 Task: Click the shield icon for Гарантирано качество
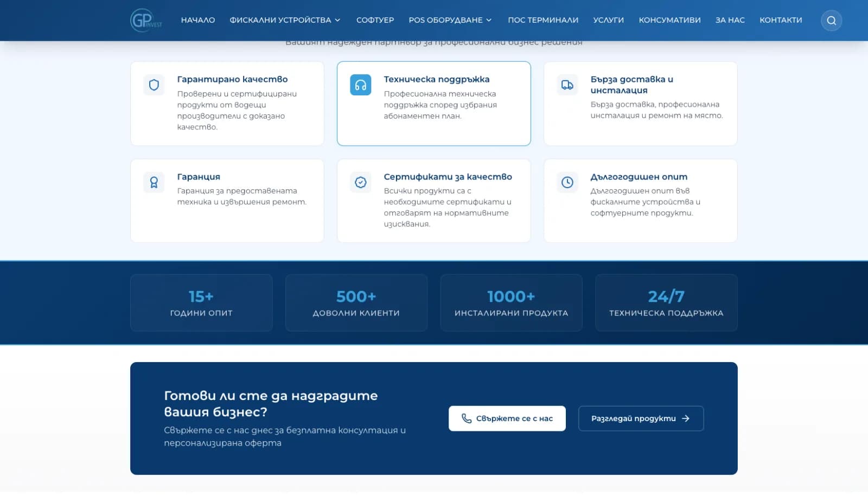[x=154, y=85]
